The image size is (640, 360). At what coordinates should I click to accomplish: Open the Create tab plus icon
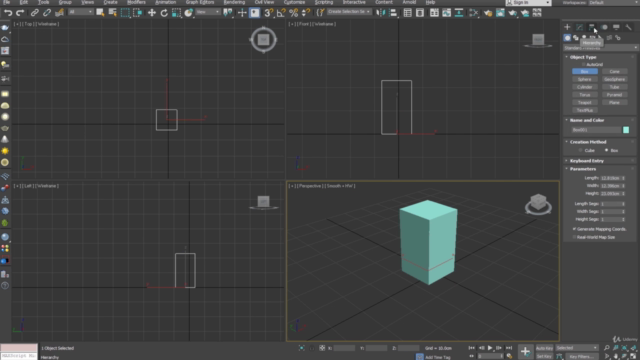[567, 27]
